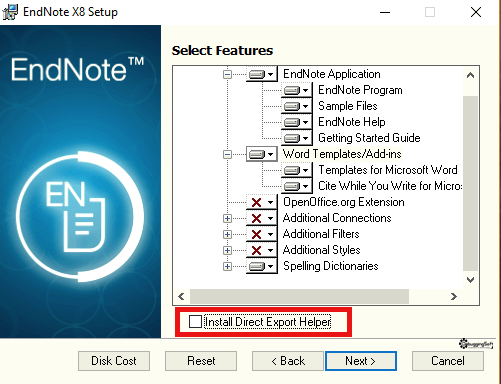
Task: Cancel the EndNote setup
Action: (x=448, y=361)
